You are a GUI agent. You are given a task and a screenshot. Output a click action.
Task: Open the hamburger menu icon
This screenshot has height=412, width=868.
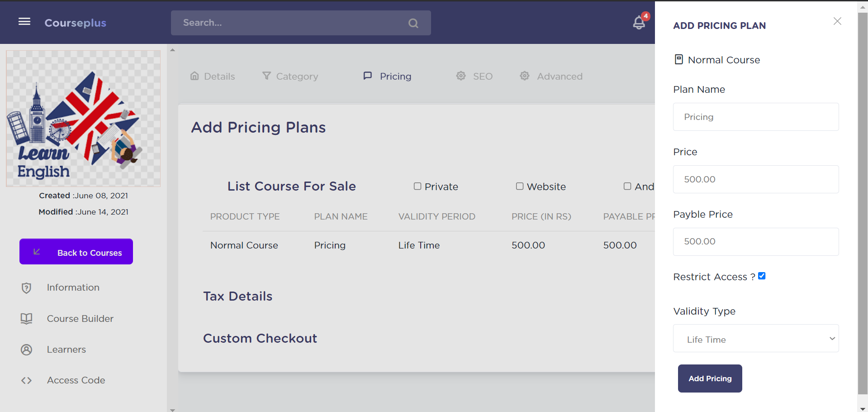(x=24, y=22)
